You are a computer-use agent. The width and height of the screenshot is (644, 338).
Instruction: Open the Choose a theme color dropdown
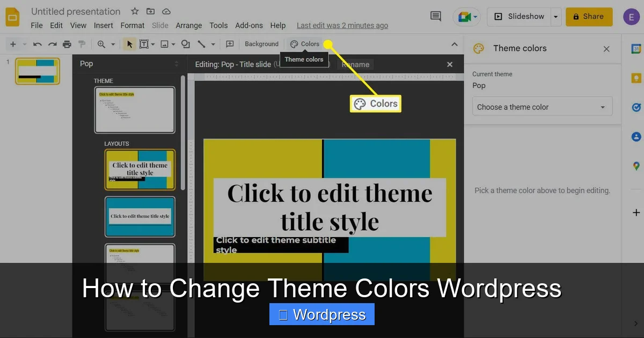click(542, 107)
